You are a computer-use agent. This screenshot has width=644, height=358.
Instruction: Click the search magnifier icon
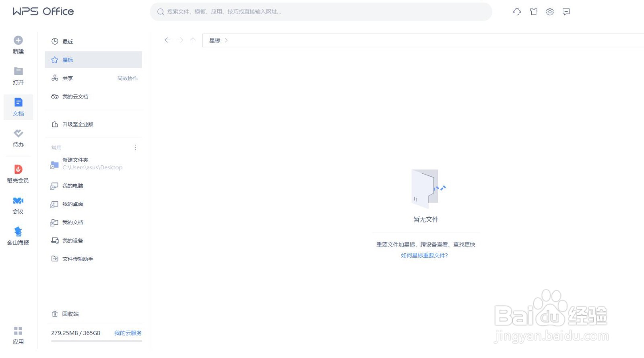click(161, 12)
